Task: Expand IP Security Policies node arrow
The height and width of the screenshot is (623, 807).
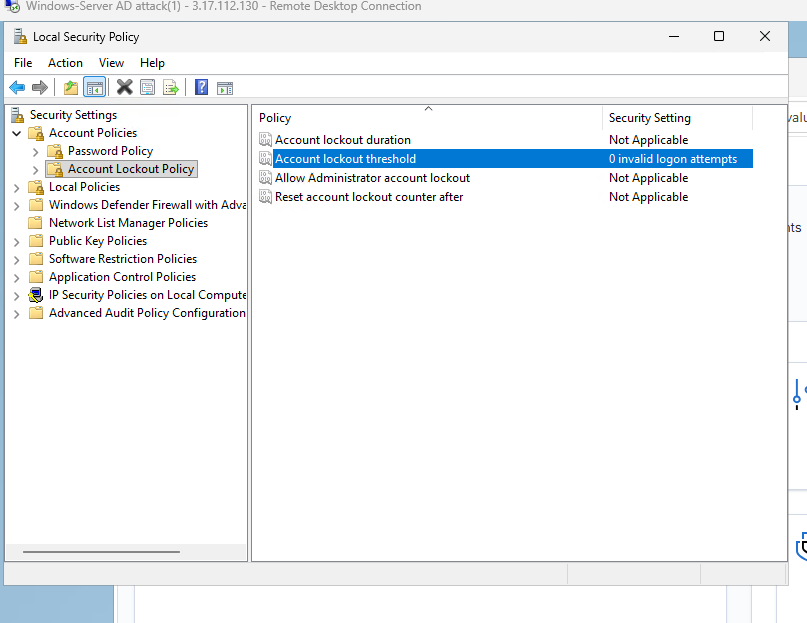Action: pos(16,296)
